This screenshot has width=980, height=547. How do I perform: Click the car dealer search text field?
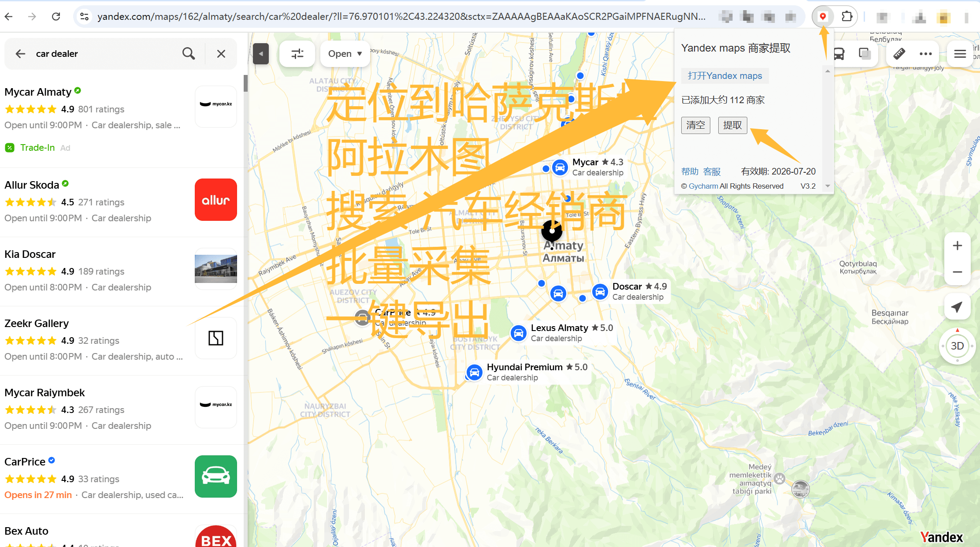point(106,54)
